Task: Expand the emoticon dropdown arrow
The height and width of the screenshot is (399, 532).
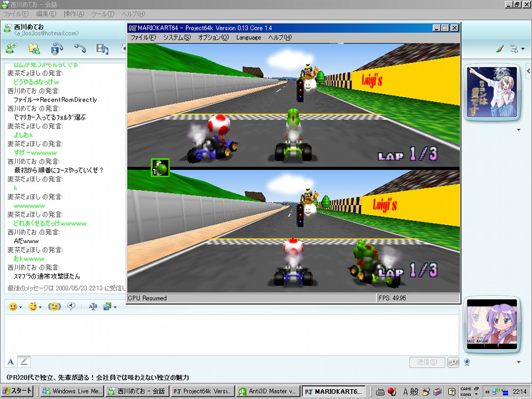Action: tap(21, 308)
